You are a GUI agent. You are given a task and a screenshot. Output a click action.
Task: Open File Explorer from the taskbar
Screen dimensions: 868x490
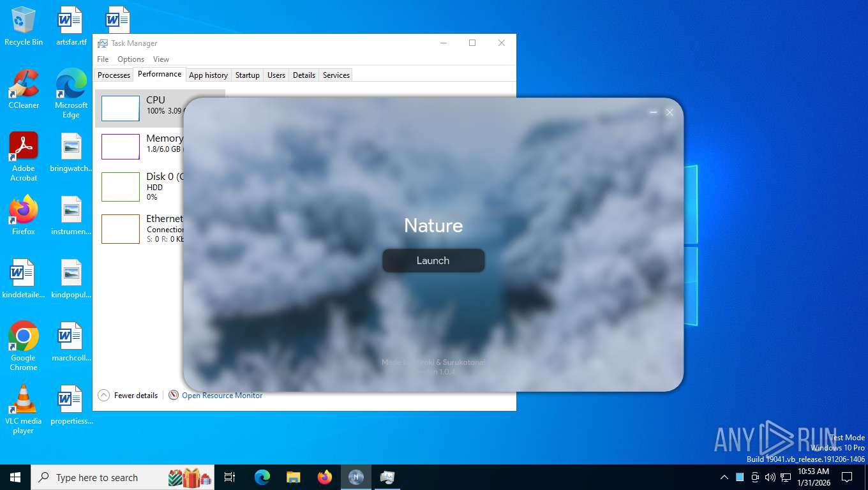(293, 477)
